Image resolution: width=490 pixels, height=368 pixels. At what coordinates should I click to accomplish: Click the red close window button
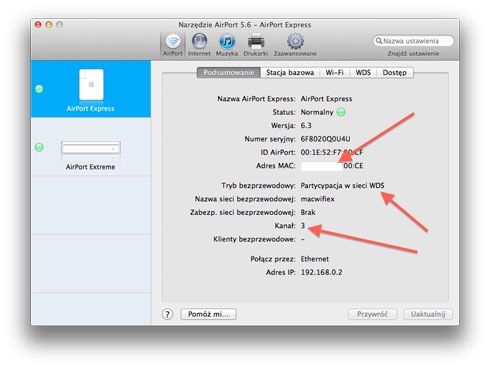click(x=38, y=25)
